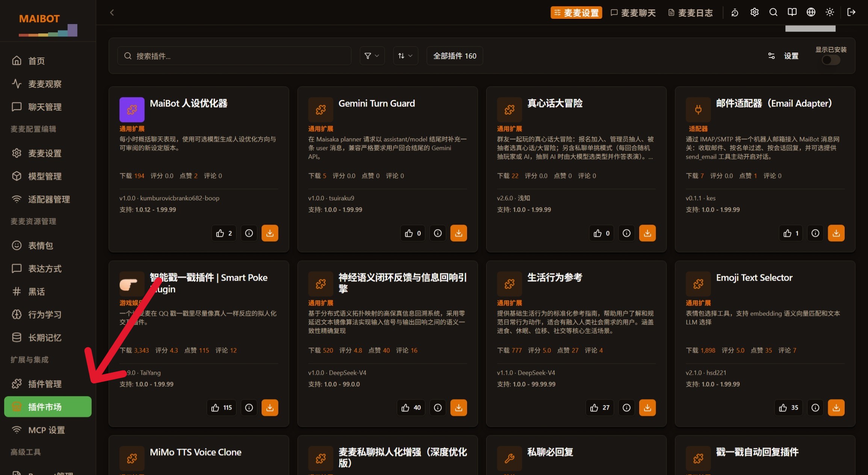Thumbs-up the Gemini Turn Guard plugin
The height and width of the screenshot is (475, 868).
coord(413,233)
